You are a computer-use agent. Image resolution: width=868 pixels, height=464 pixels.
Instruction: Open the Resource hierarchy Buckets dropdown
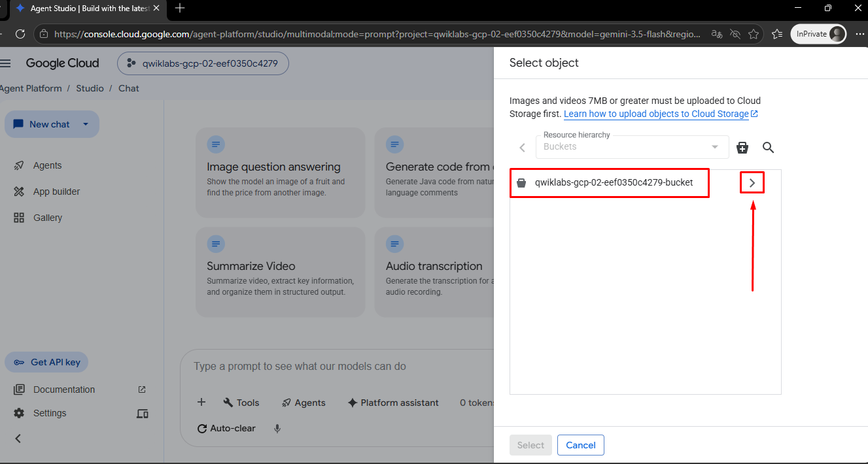click(632, 146)
